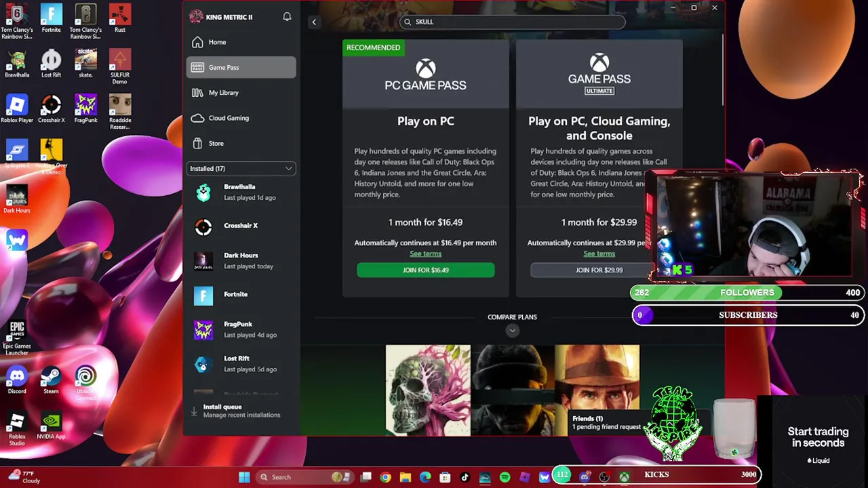Open See terms under PC Game Pass
868x488 pixels.
point(425,253)
